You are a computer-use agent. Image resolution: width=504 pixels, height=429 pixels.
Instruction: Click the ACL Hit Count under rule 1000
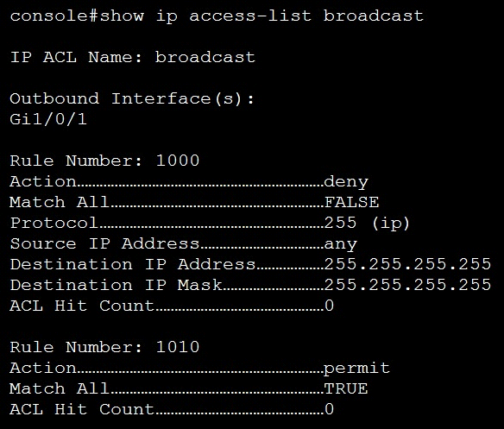pos(172,306)
